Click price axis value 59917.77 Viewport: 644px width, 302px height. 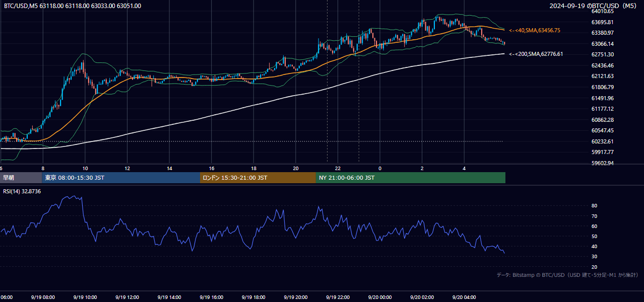tap(602, 152)
